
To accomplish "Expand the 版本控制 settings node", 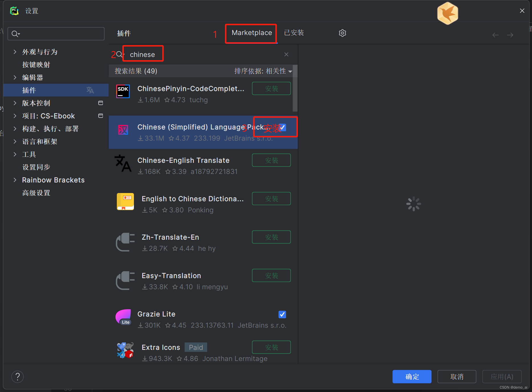I will pyautogui.click(x=15, y=103).
